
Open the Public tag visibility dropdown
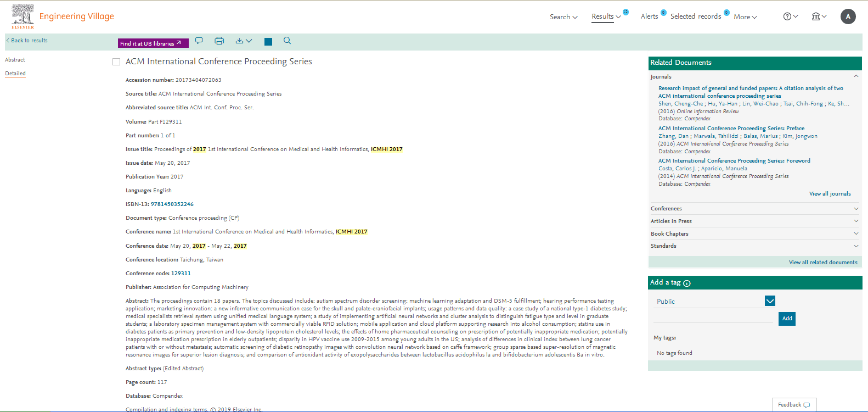click(x=770, y=301)
